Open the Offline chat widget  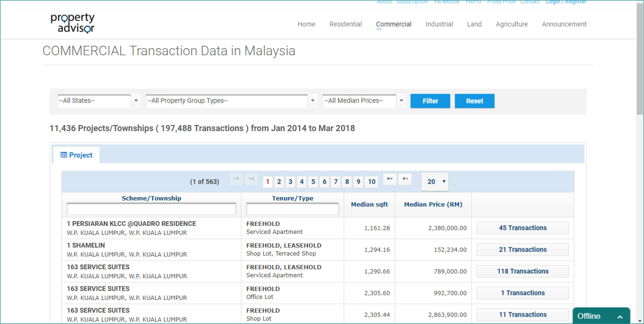(x=601, y=316)
